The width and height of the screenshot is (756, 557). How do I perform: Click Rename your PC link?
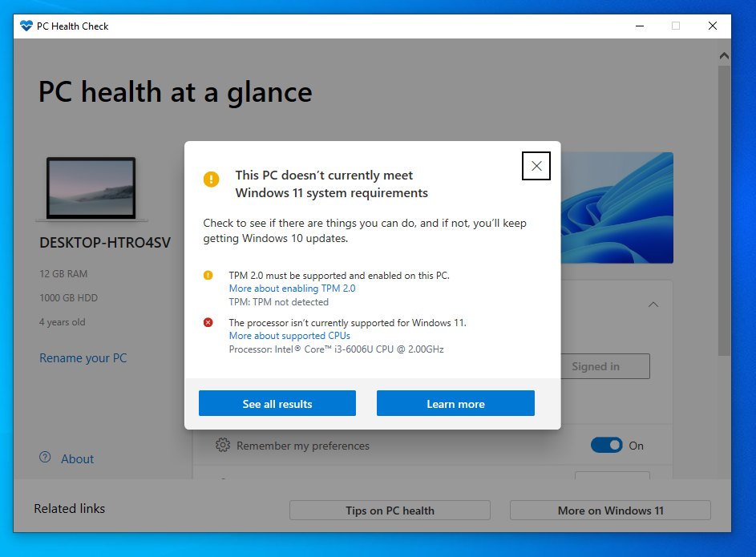coord(83,358)
